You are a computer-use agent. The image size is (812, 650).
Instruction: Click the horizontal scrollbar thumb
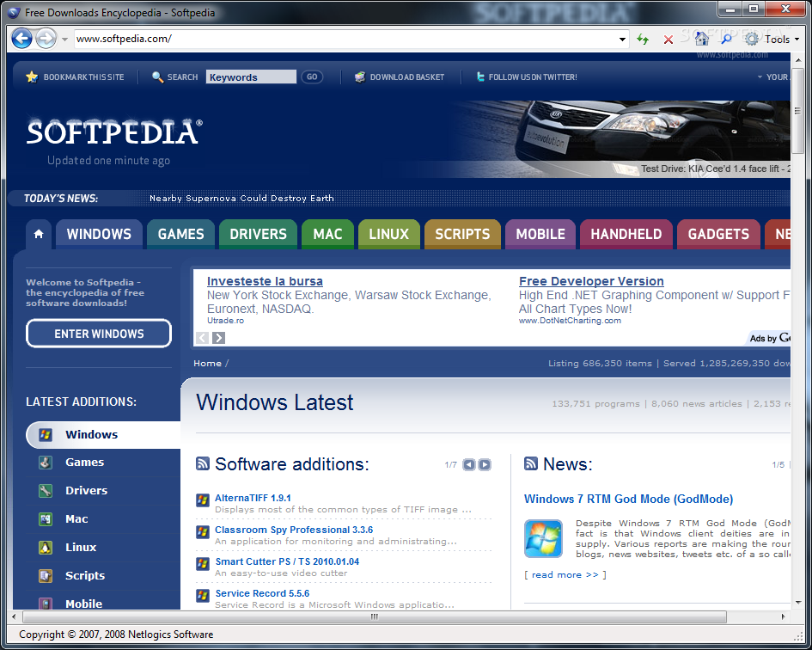[x=374, y=616]
